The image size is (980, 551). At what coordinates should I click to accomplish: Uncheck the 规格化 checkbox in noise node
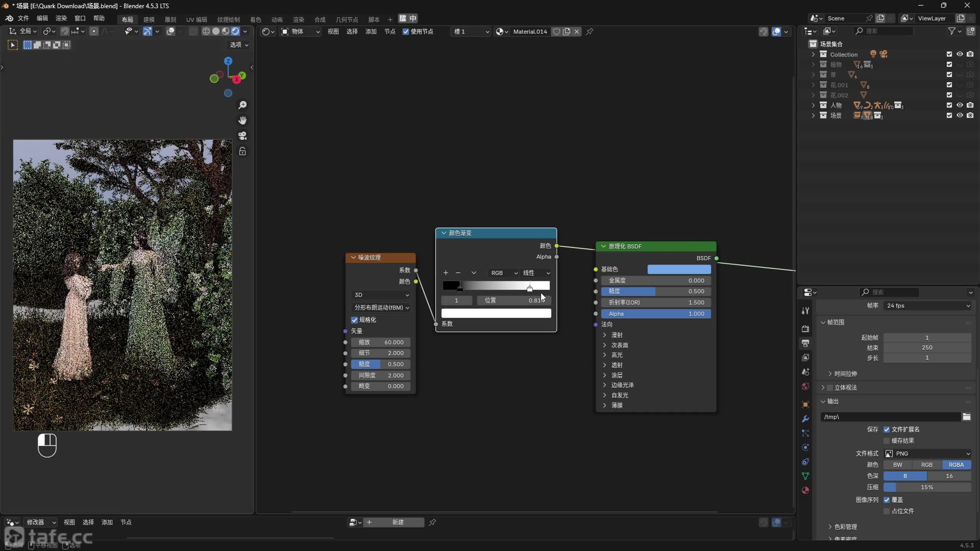tap(354, 320)
